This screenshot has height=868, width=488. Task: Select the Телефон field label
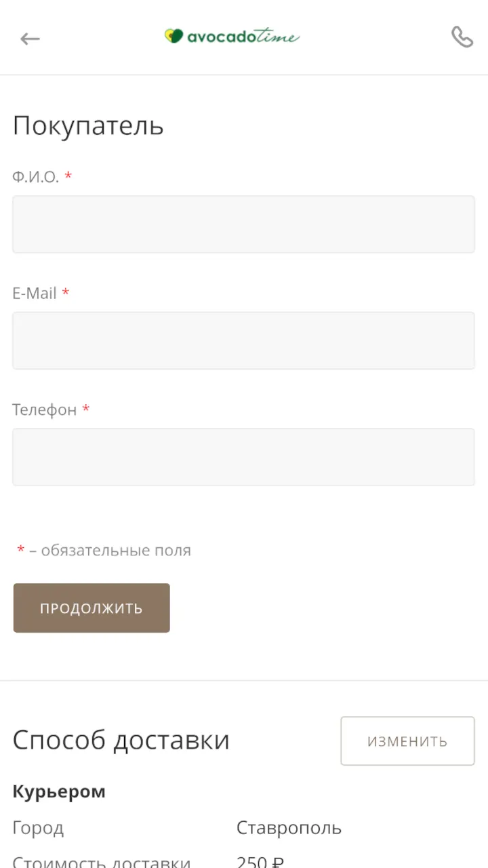[x=45, y=410]
